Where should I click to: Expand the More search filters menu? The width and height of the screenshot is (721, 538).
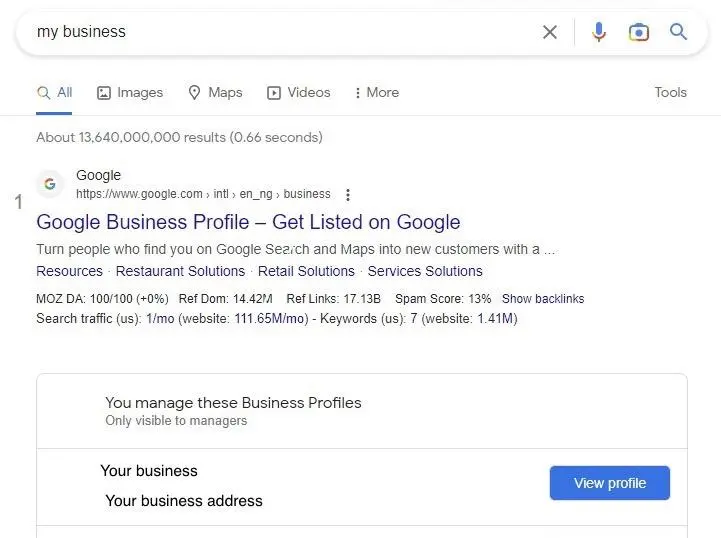pos(376,93)
